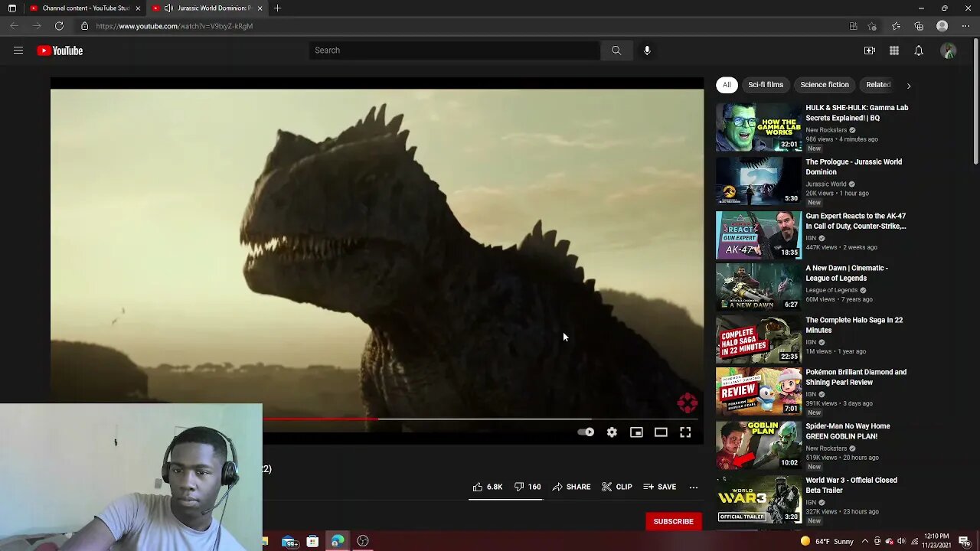Select the Science fiction chip
This screenshot has width=980, height=551.
coord(825,85)
